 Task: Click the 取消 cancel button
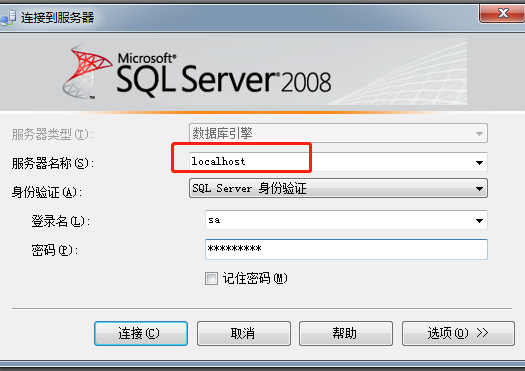coord(244,333)
